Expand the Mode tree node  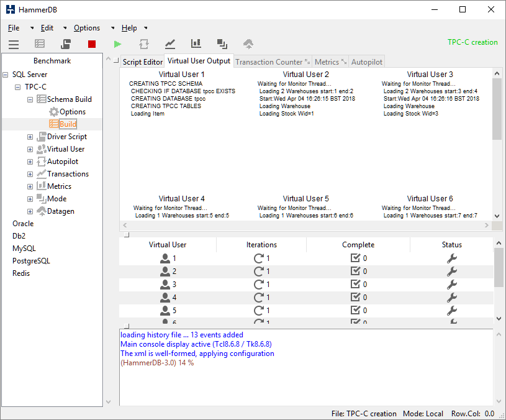click(30, 199)
